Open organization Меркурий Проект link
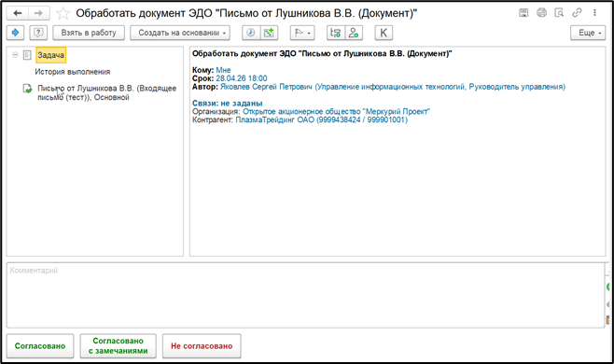Image resolution: width=614 pixels, height=364 pixels. click(336, 112)
